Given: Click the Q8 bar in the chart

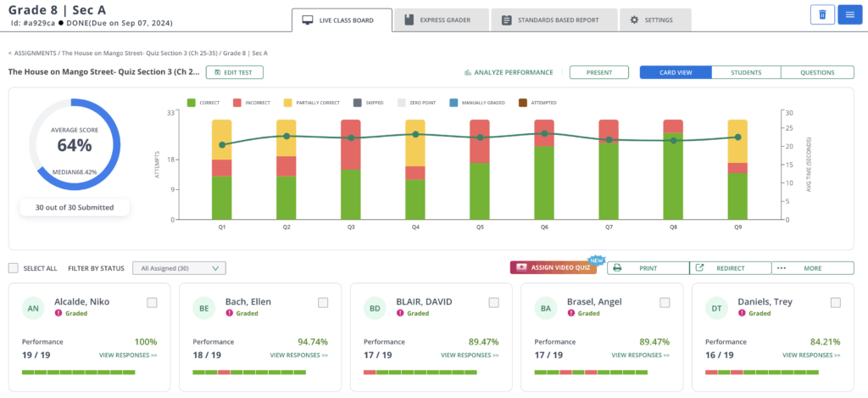Looking at the screenshot, I should [x=673, y=170].
